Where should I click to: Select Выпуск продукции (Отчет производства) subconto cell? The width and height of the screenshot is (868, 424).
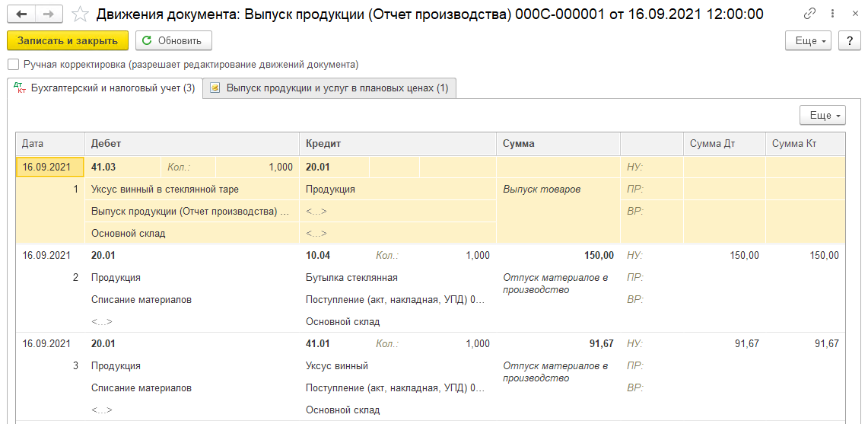click(x=192, y=211)
